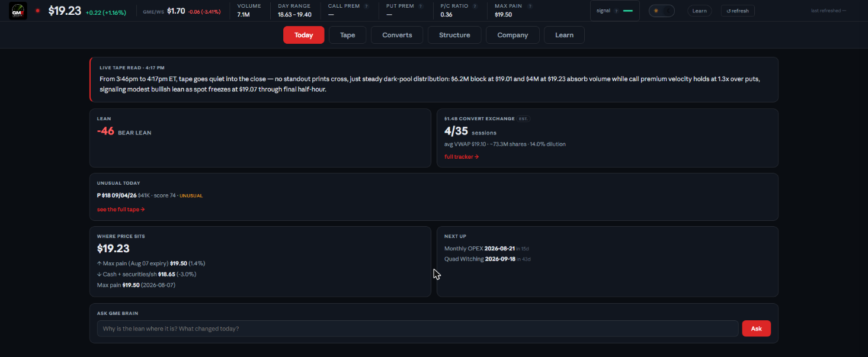This screenshot has width=868, height=357.
Task: Click the header price $19.23
Action: click(x=65, y=11)
